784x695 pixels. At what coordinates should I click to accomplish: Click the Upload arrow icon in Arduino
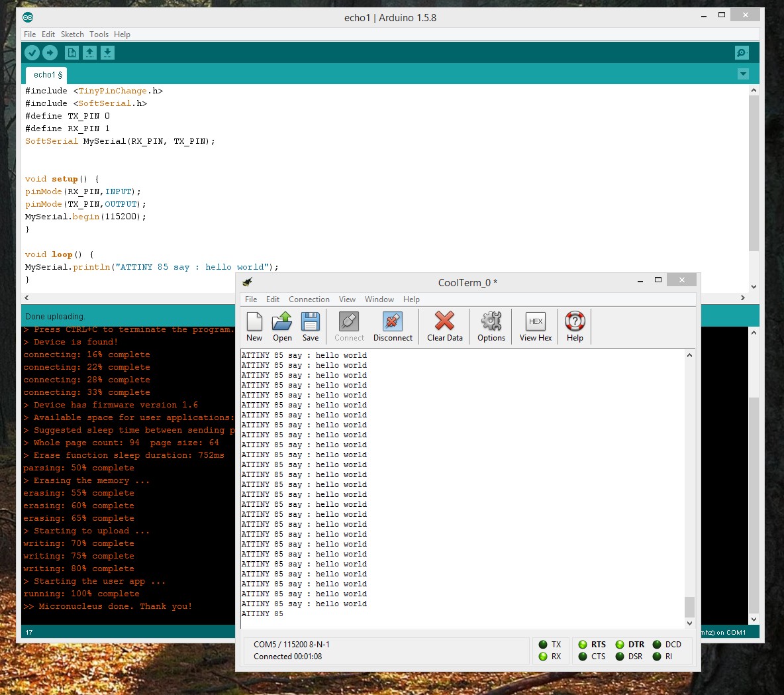pos(50,52)
